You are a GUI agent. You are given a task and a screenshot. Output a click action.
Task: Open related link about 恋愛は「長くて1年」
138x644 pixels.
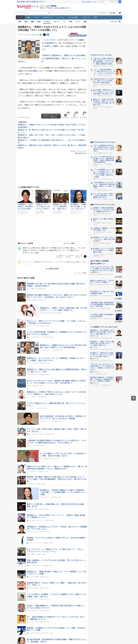coord(51,136)
